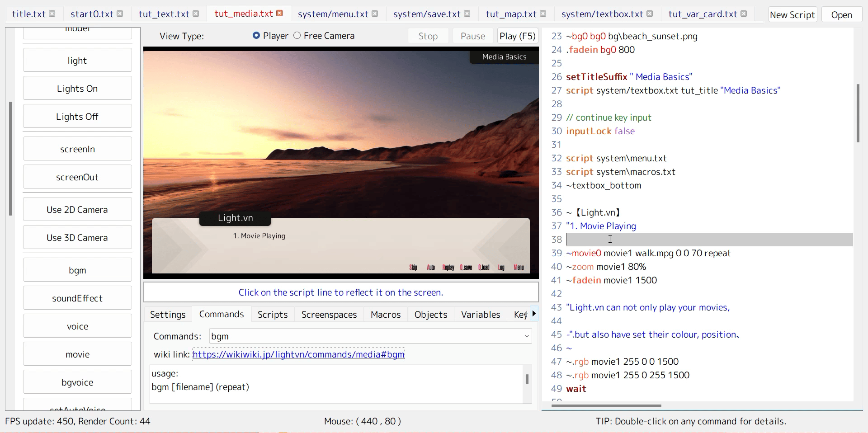Click the voice command button

[x=77, y=326]
